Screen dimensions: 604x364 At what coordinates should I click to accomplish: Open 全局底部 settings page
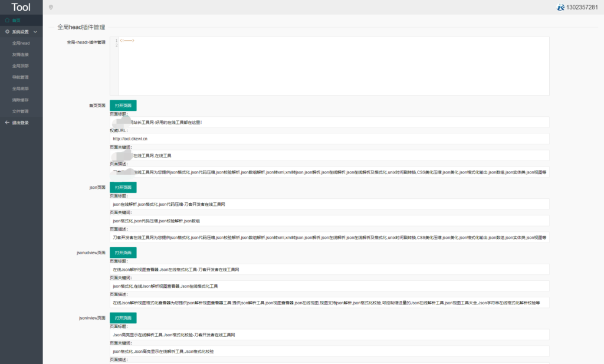click(x=21, y=88)
